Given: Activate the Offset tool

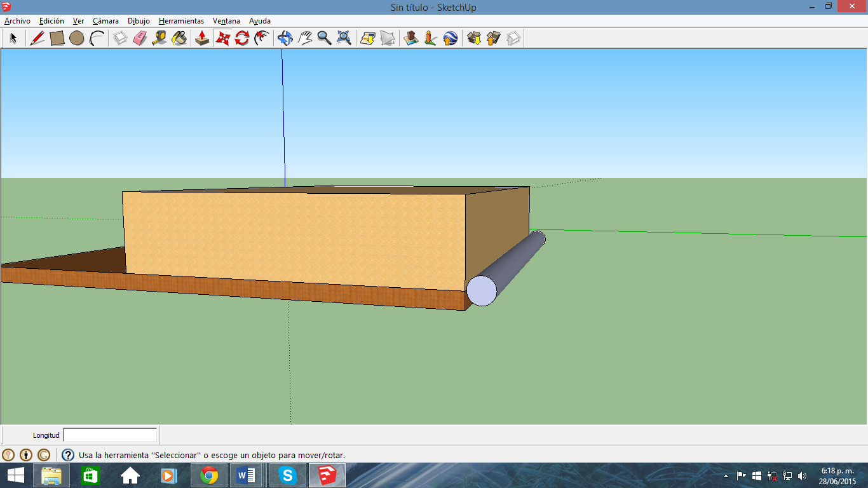Looking at the screenshot, I should (262, 38).
